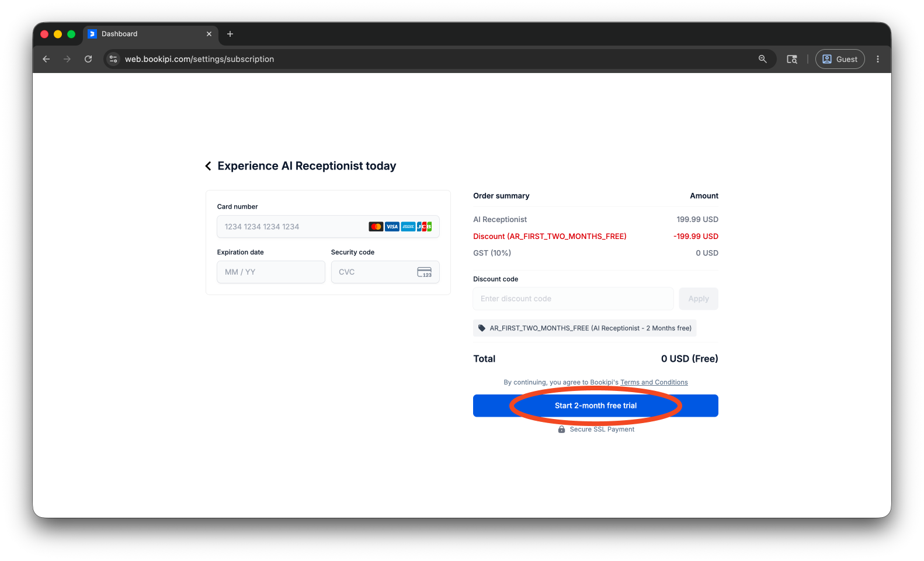This screenshot has height=561, width=924.
Task: View site information icon in address bar
Action: pos(113,59)
